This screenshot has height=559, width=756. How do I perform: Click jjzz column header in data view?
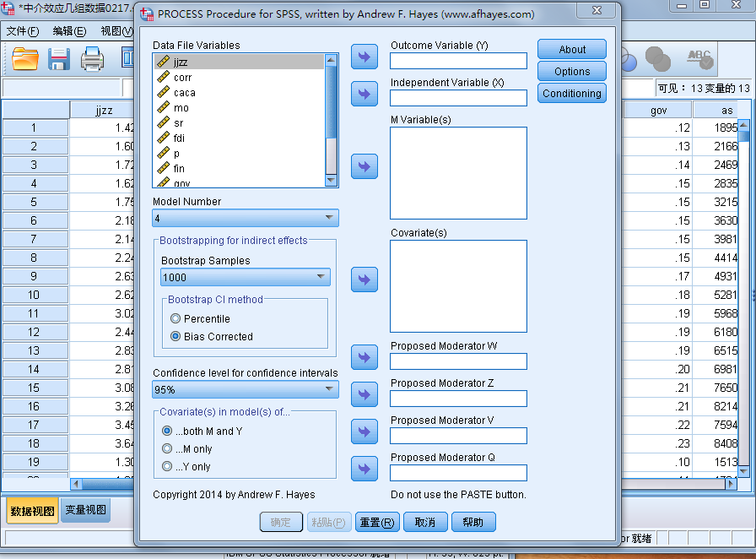point(104,110)
